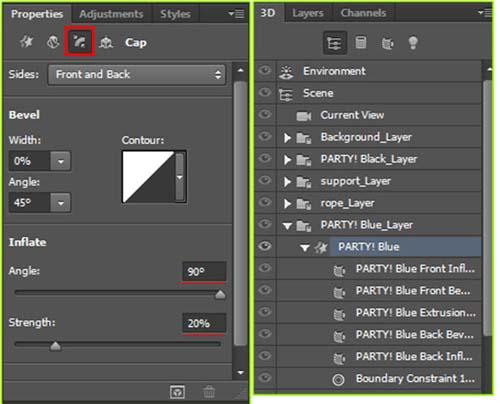Switch to the Channels tab
The image size is (500, 404).
363,13
